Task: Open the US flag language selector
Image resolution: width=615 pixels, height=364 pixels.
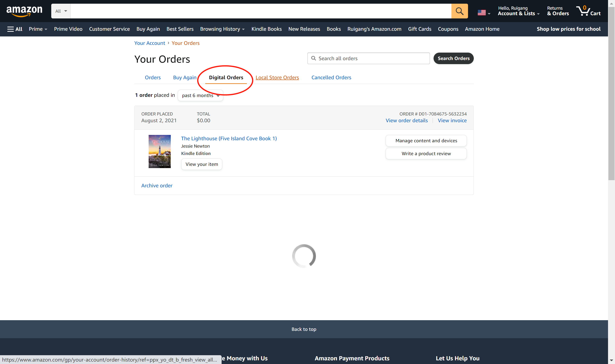Action: (x=484, y=12)
